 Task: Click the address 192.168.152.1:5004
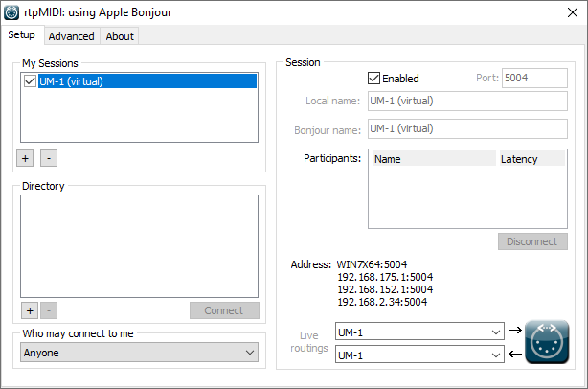[x=385, y=289]
